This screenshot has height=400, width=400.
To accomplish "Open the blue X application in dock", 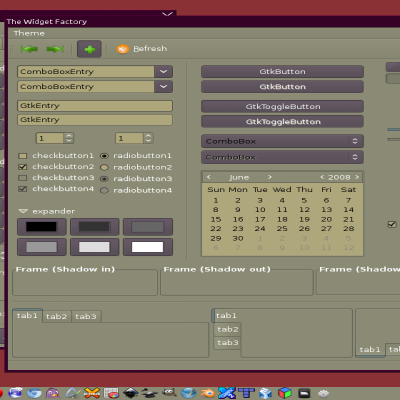I will tap(227, 393).
